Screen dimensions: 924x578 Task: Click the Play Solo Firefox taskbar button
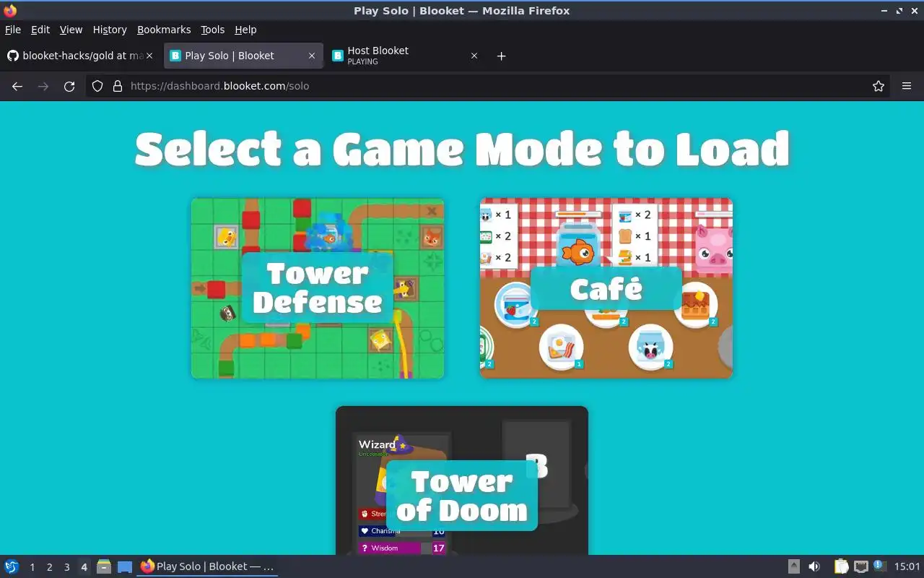[208, 566]
